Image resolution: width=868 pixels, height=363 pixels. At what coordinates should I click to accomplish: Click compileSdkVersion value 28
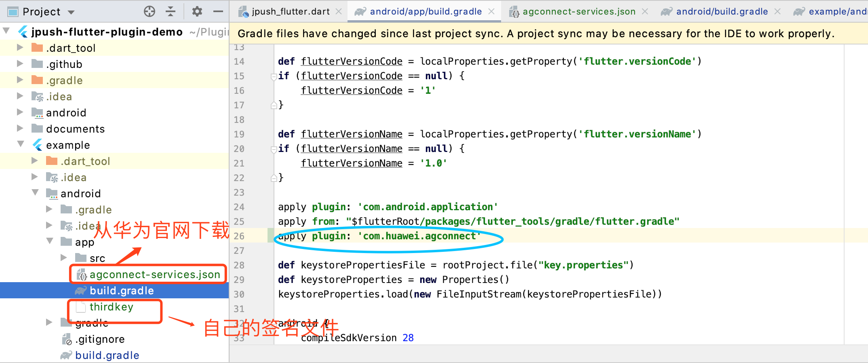(x=408, y=338)
